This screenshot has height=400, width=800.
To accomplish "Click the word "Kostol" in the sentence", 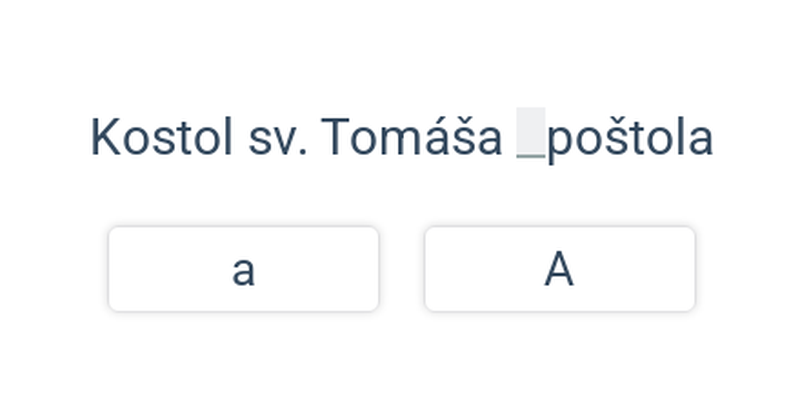I will pyautogui.click(x=161, y=137).
